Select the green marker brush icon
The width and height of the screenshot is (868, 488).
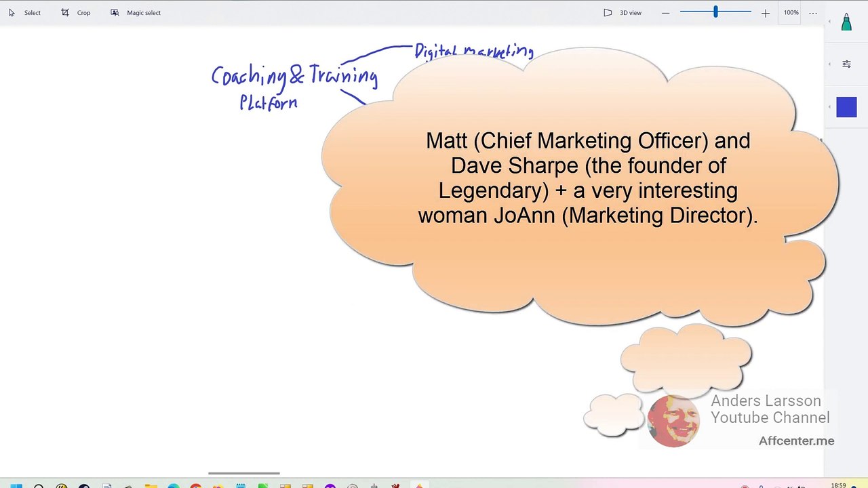pos(846,22)
